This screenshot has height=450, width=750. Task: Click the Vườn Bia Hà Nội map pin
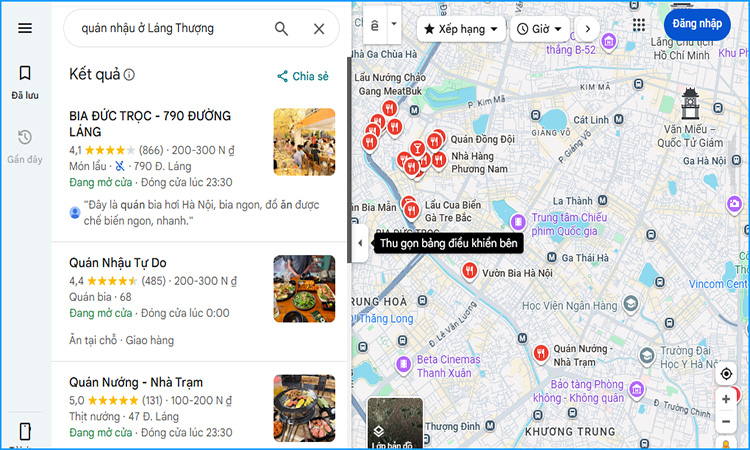[469, 271]
